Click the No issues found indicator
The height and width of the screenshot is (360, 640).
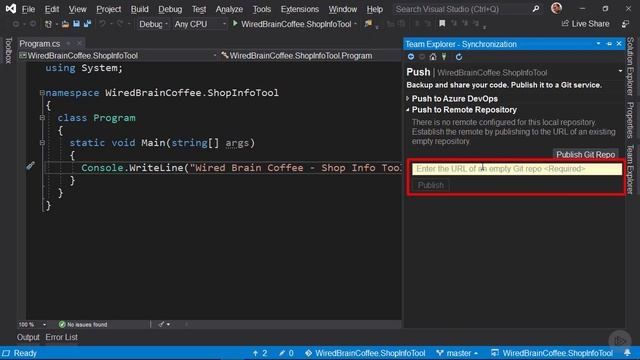(83, 324)
